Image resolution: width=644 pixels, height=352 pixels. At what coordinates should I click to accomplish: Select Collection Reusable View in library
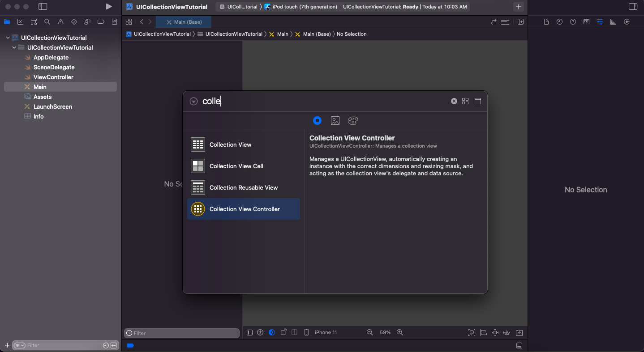tap(244, 187)
